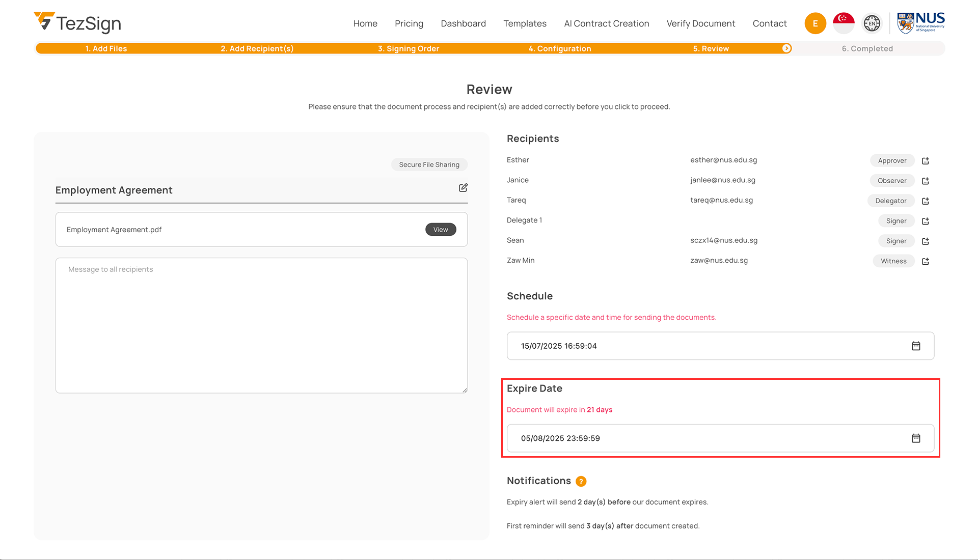
Task: Click the edit icon beside Employment Agreement
Action: coord(463,188)
